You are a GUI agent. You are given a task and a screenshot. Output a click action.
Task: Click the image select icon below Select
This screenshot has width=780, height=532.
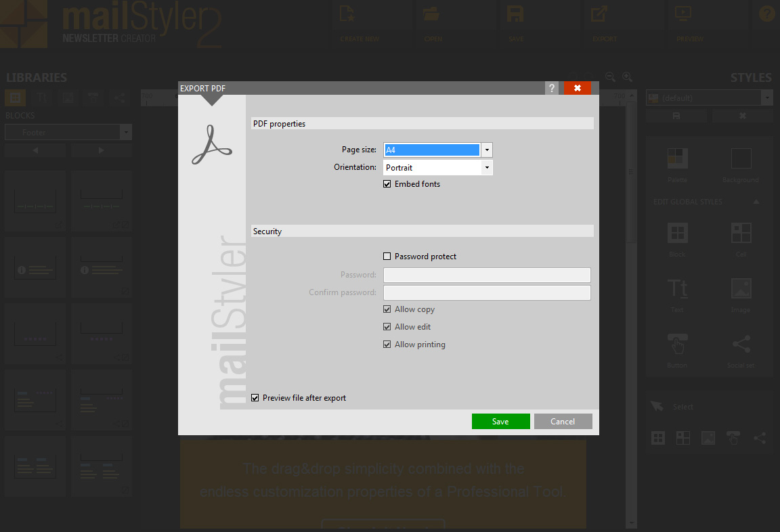tap(708, 438)
